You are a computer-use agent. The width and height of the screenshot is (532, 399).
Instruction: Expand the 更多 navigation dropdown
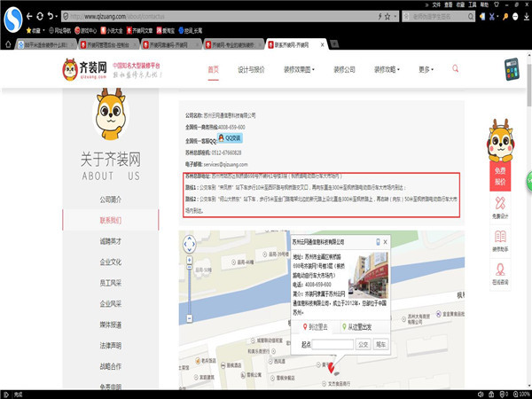[433, 69]
